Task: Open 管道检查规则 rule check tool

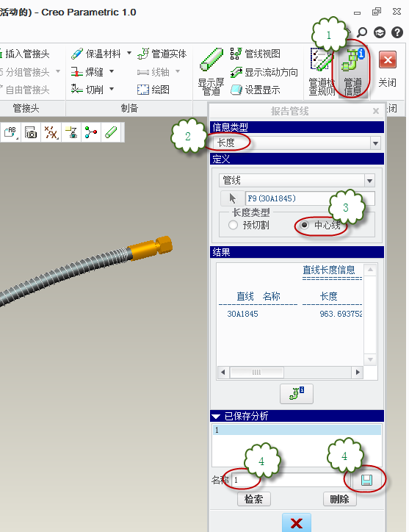Action: pos(322,72)
